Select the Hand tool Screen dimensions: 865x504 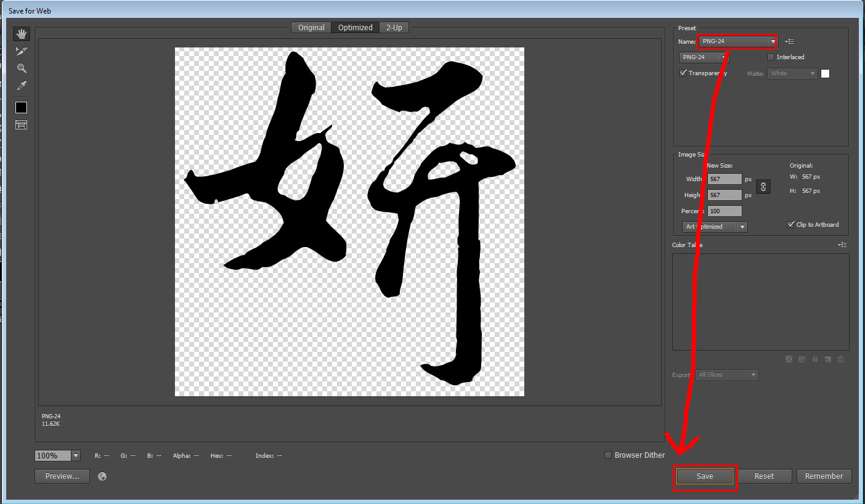pos(22,34)
